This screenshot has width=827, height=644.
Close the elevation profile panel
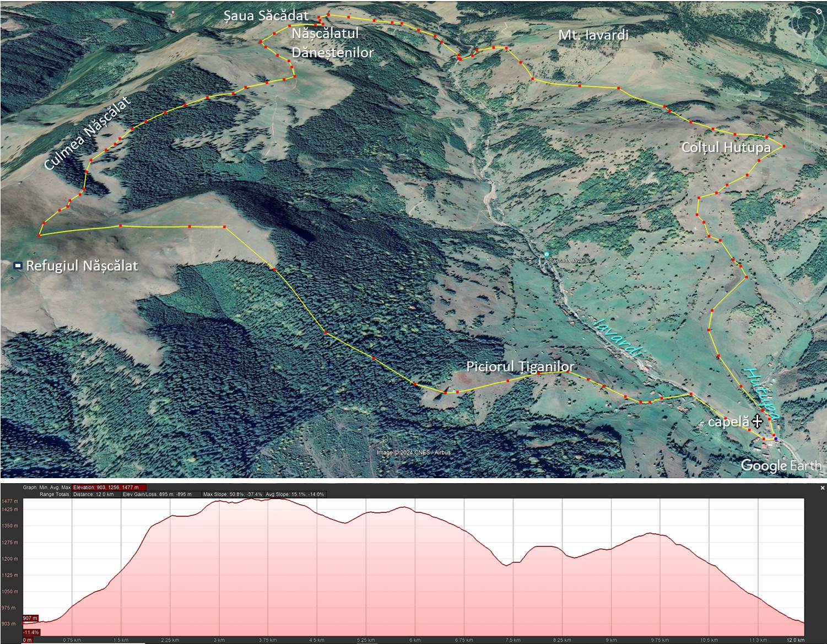coord(823,488)
